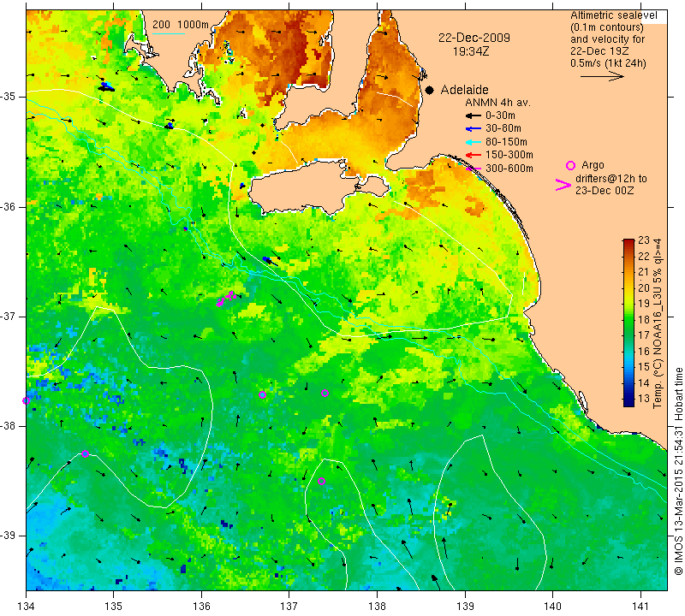The image size is (685, 616).
Task: Click the 30-80m depth label
Action: click(503, 128)
